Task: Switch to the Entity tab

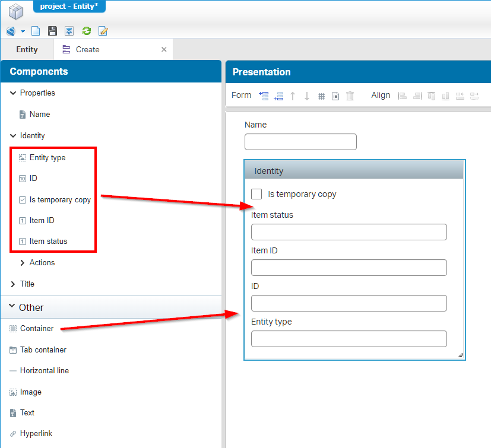Action: tap(27, 50)
